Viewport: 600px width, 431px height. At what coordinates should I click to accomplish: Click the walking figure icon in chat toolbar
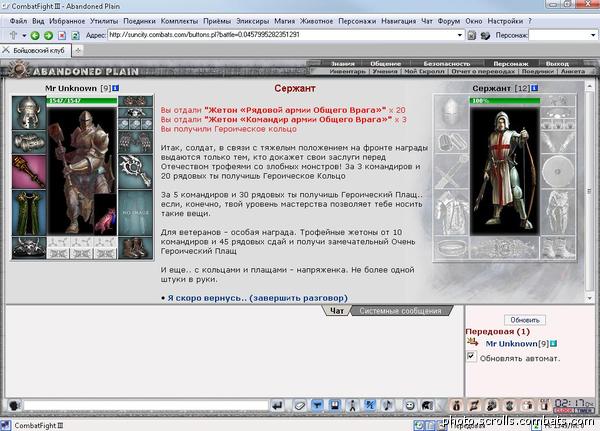[x=352, y=405]
